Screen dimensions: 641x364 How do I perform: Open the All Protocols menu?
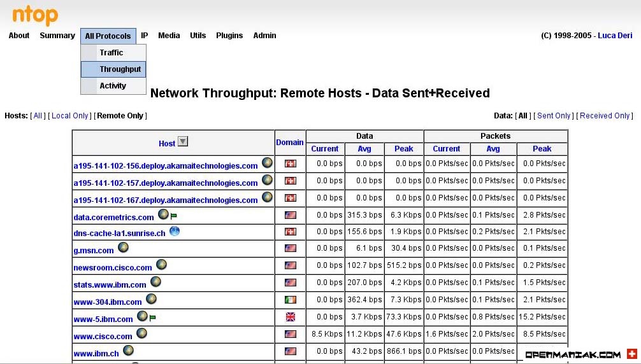coord(108,36)
